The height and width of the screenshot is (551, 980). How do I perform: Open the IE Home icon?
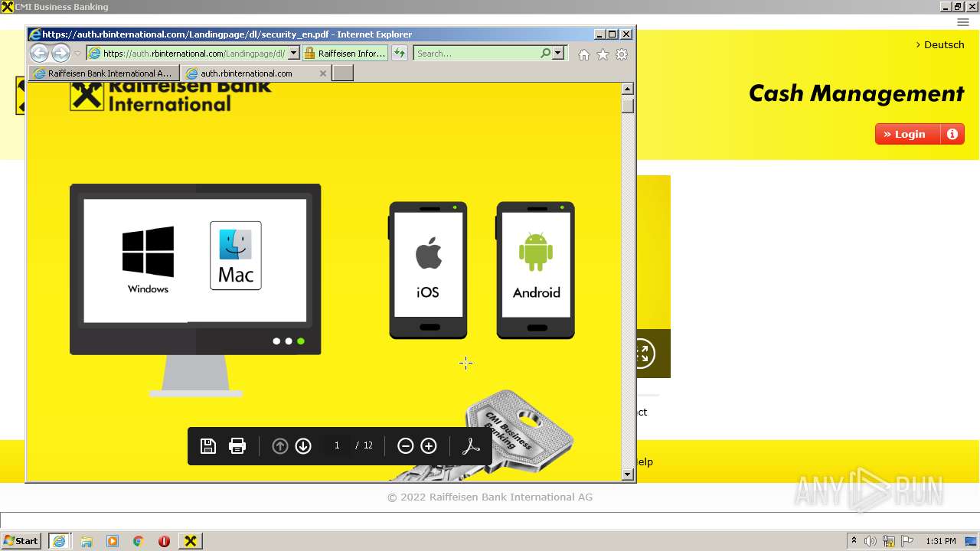pyautogui.click(x=584, y=54)
